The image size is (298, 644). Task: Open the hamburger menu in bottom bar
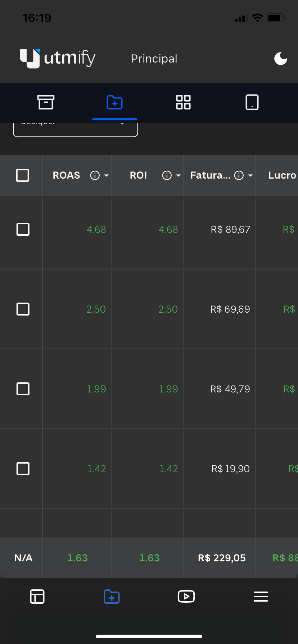click(x=261, y=597)
